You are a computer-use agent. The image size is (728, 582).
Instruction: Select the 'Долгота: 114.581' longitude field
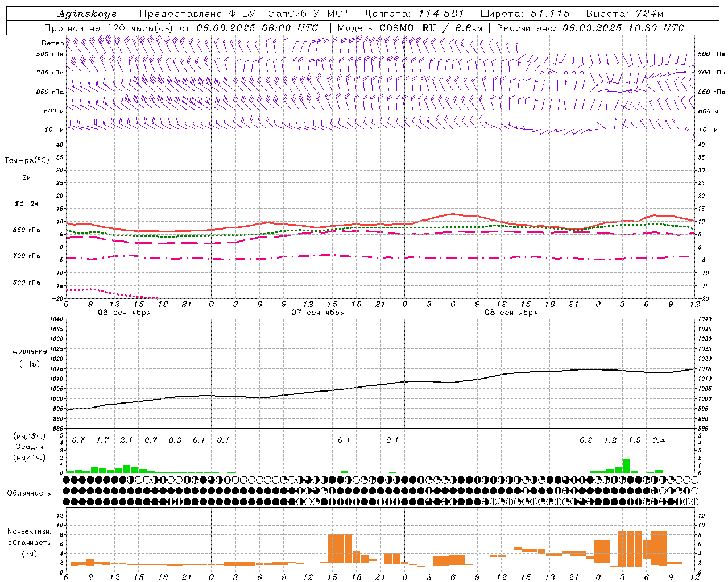point(414,14)
